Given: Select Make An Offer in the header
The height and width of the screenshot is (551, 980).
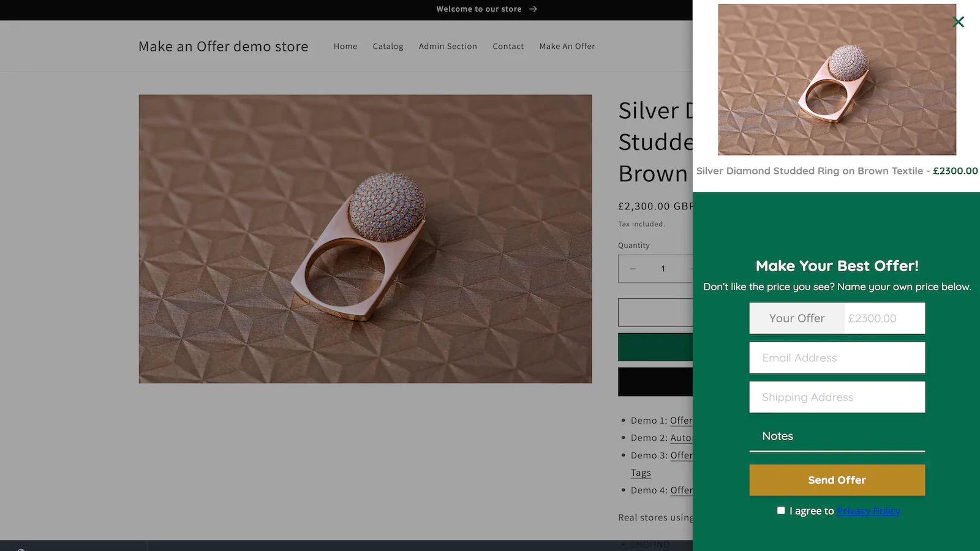Looking at the screenshot, I should [x=567, y=47].
